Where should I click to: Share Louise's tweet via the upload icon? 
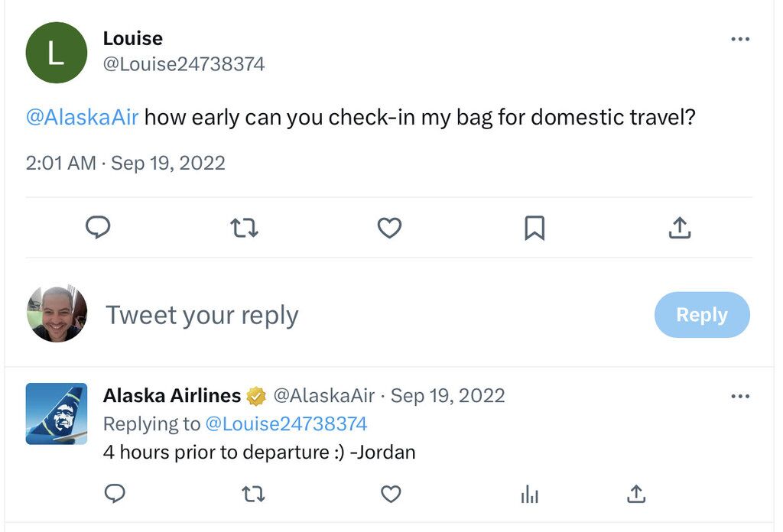coord(680,228)
